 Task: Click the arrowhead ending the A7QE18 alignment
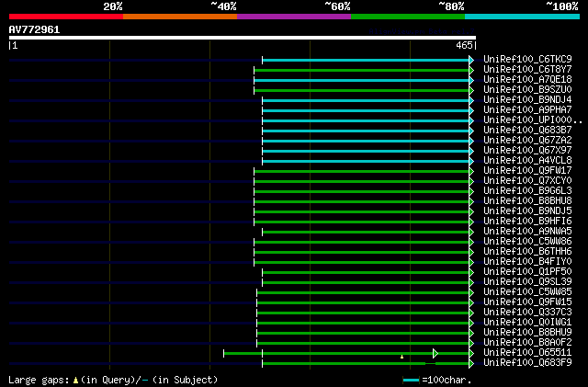tap(471, 80)
